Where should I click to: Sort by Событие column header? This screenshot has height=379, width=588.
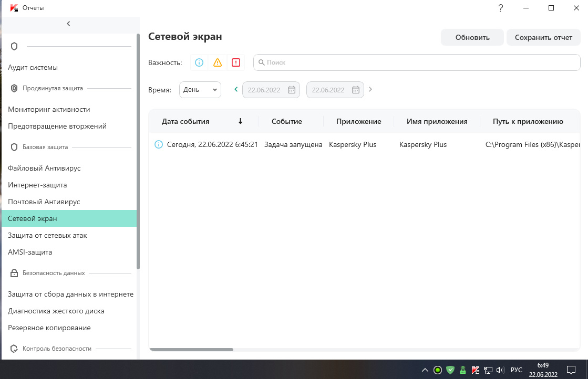click(x=287, y=121)
